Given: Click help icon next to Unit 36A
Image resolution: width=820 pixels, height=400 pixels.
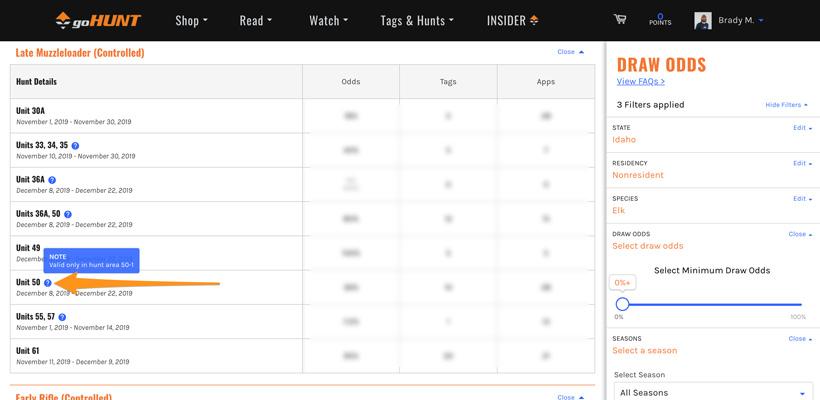Looking at the screenshot, I should coord(53,180).
